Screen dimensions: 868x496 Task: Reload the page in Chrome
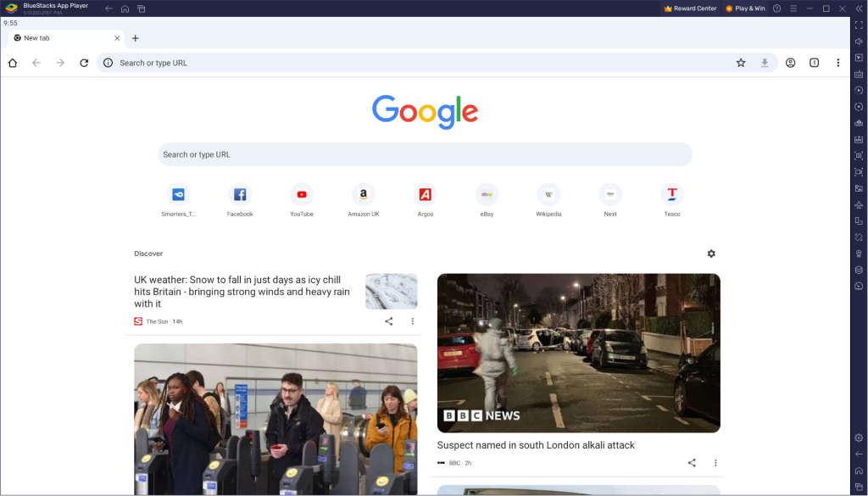coord(84,63)
